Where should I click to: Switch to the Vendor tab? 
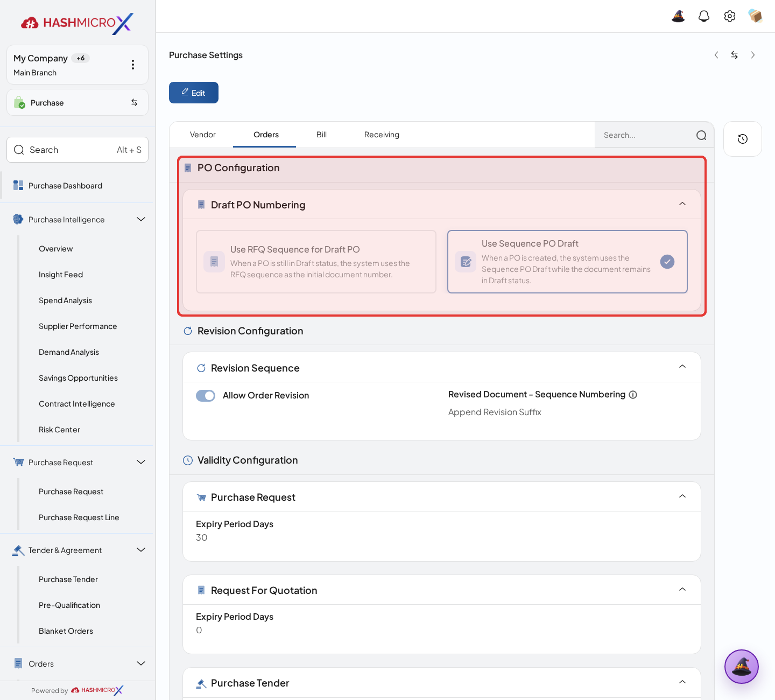(203, 135)
